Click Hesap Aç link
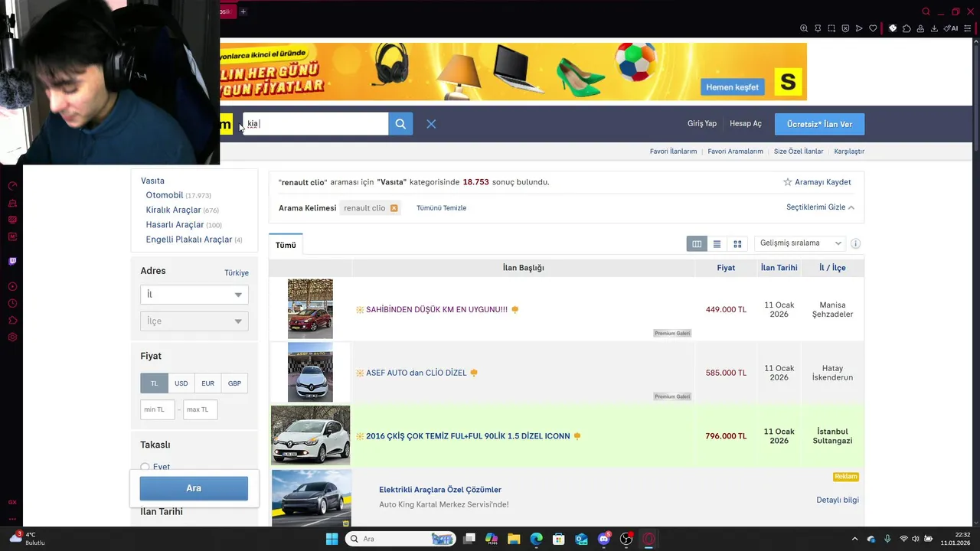This screenshot has width=980, height=551. tap(746, 124)
